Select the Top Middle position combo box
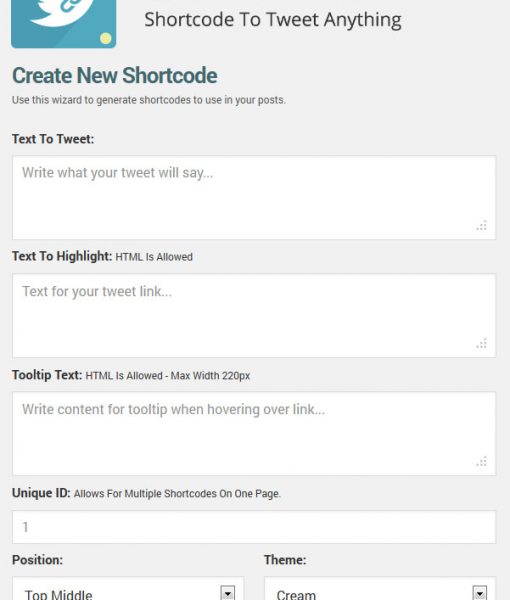The image size is (510, 600). [x=128, y=589]
